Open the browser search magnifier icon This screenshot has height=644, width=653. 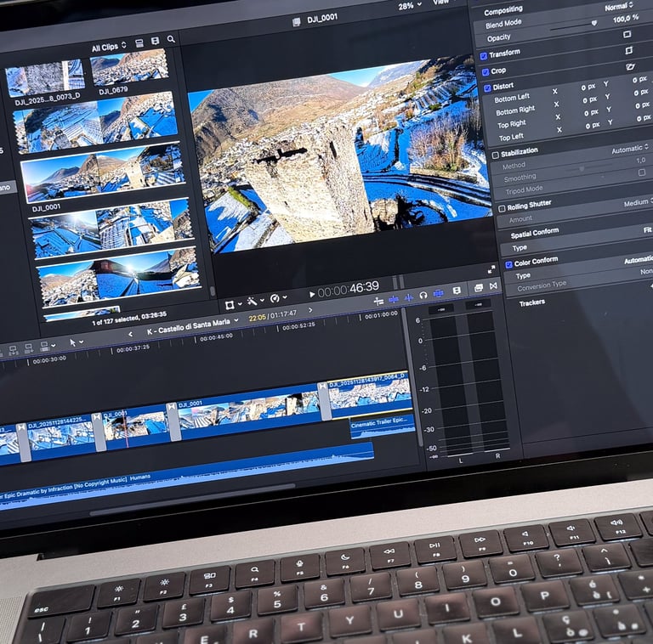point(171,39)
